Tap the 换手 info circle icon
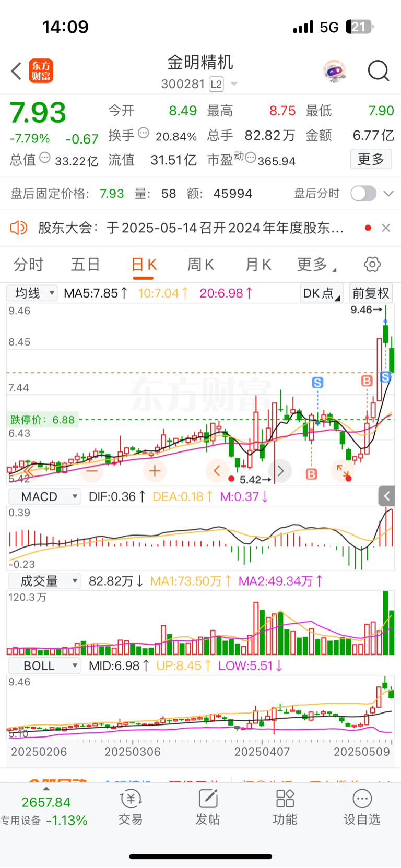The image size is (401, 868). click(144, 133)
